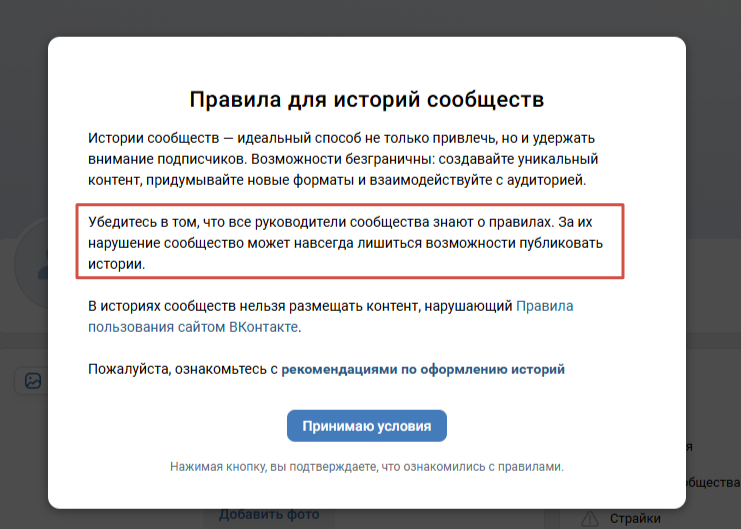Click the photo icon behind the dialog

click(33, 381)
